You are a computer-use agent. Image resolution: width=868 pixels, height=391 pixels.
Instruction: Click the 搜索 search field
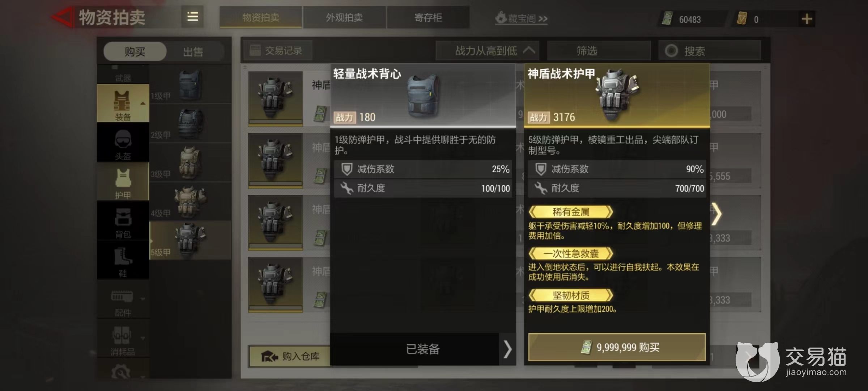click(710, 51)
